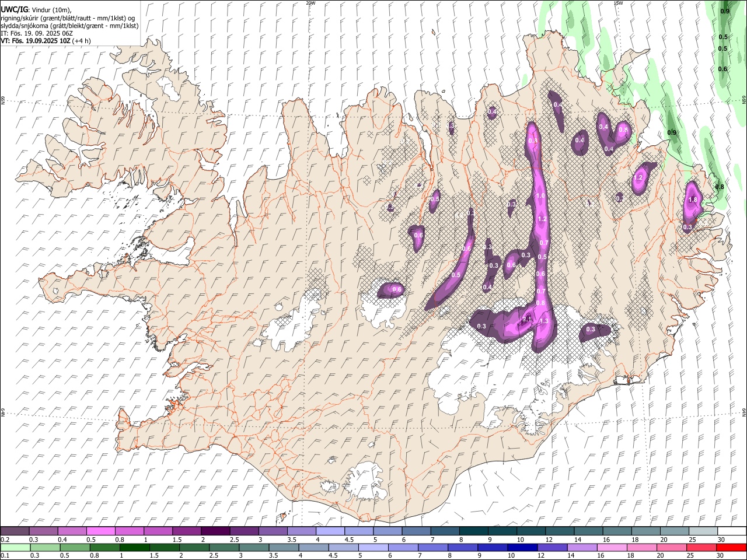This screenshot has width=747, height=560.
Task: Click the 'UWC/IG' title text
Action: [x=13, y=10]
